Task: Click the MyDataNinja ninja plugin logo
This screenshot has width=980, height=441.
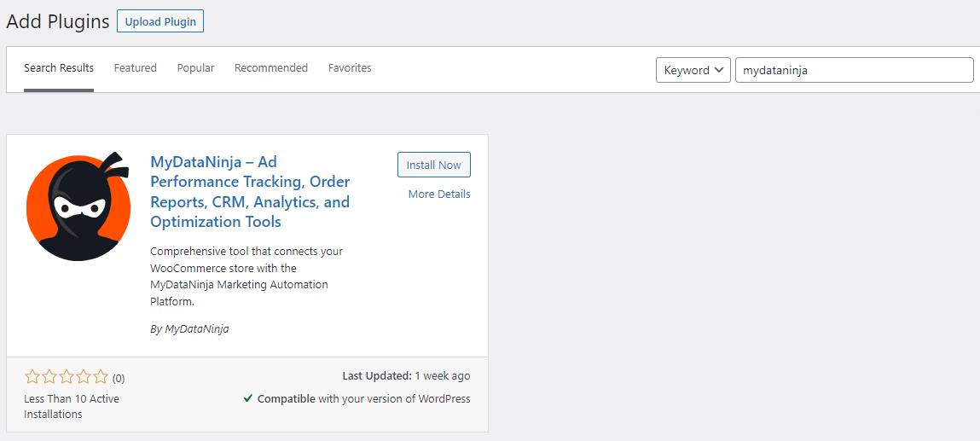Action: pos(78,206)
